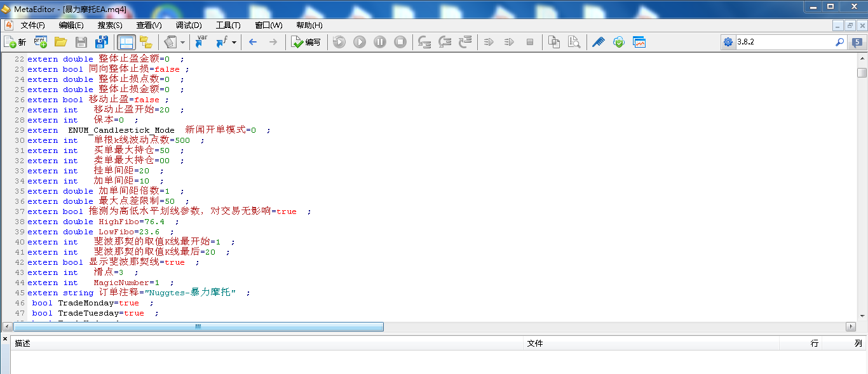This screenshot has height=374, width=868.
Task: Save all files with the blue double-floppy icon
Action: (101, 42)
